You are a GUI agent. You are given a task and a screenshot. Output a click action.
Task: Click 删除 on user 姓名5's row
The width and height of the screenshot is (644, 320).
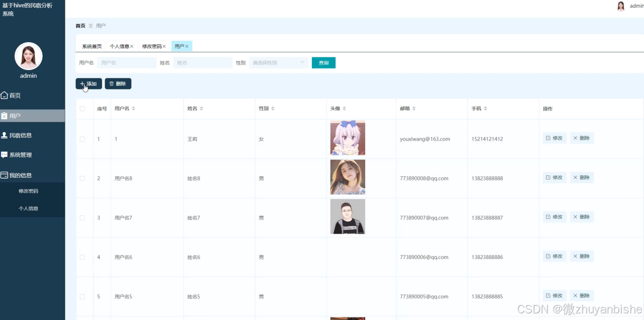click(581, 295)
